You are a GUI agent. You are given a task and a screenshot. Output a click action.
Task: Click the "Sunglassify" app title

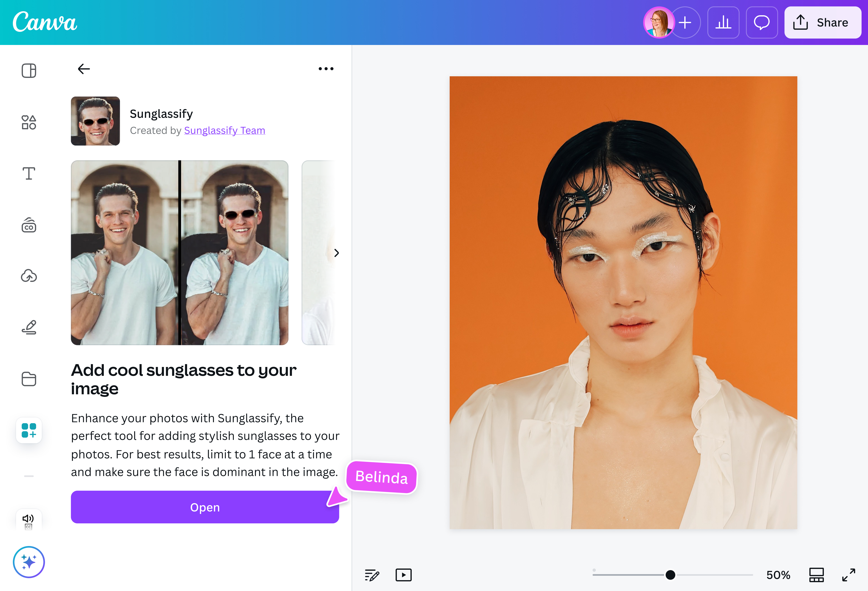[161, 114]
